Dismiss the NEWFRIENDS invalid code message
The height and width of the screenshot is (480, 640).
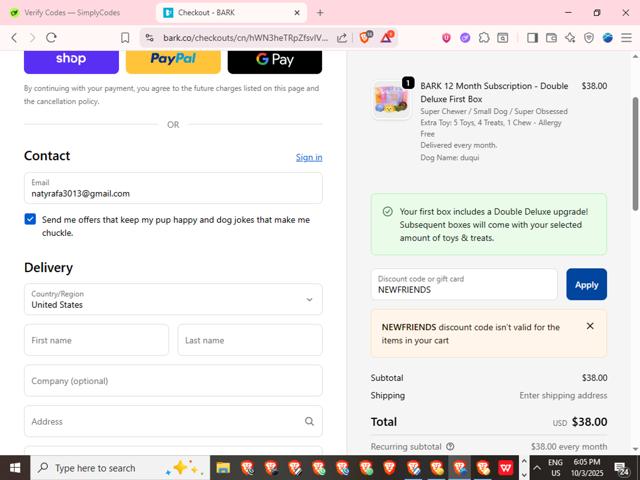tap(590, 326)
